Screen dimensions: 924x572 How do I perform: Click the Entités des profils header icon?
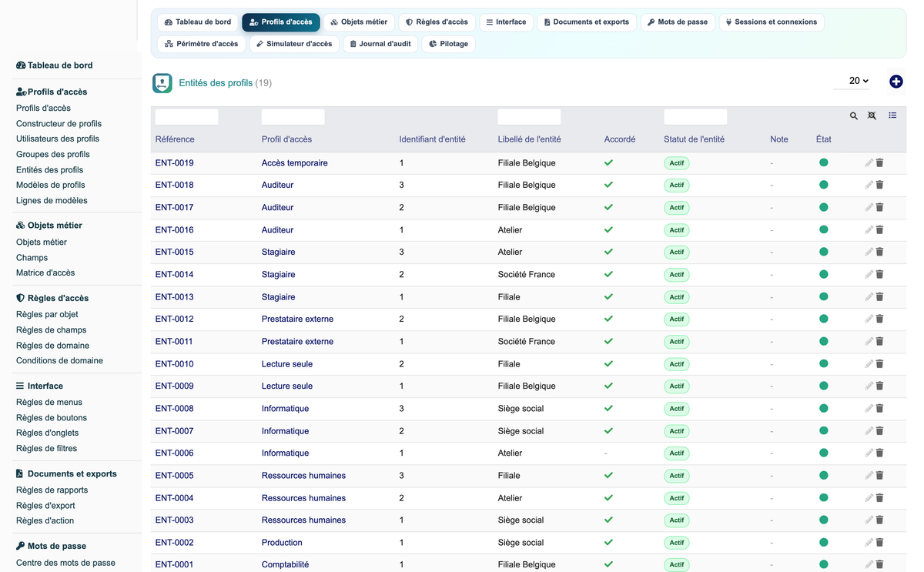[162, 83]
